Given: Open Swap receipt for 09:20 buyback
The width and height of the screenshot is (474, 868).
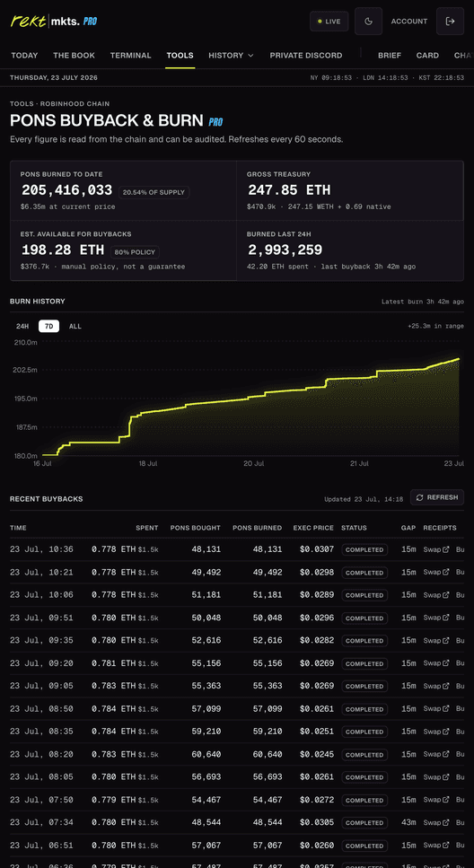Looking at the screenshot, I should 436,663.
